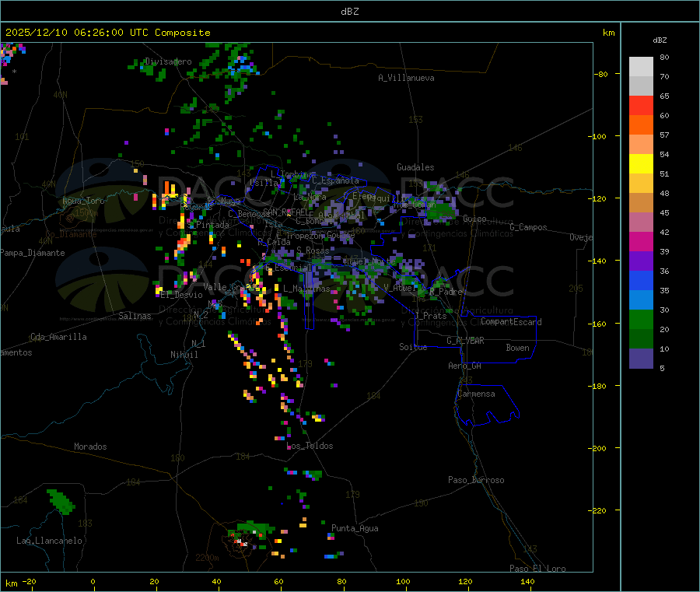
Task: Click the "Valle_Grande" place label
Action: click(x=232, y=287)
